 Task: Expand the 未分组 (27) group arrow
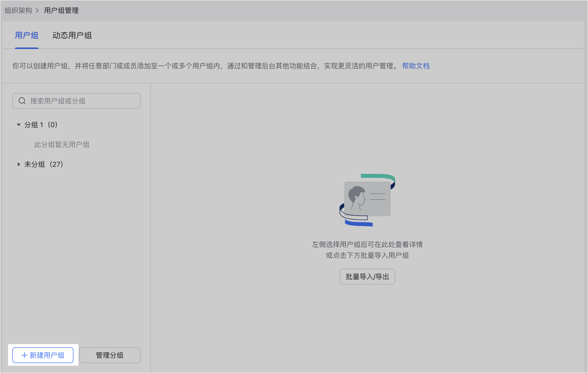point(19,164)
